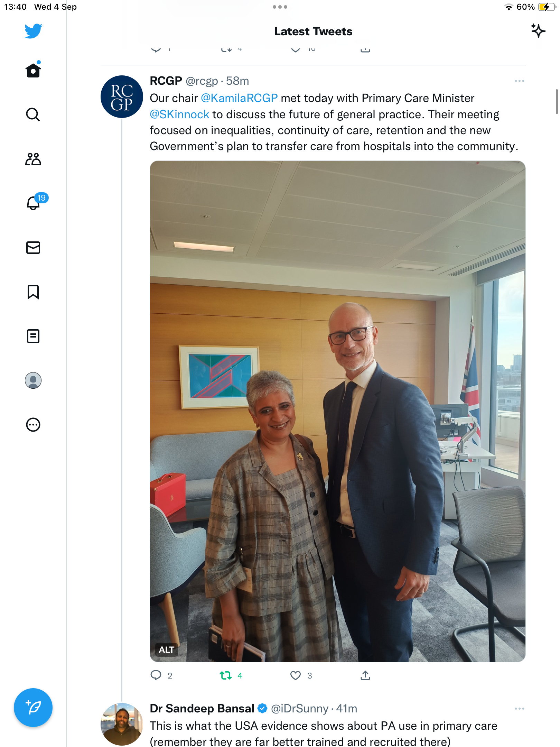Open the Profile avatar icon

[x=33, y=380]
